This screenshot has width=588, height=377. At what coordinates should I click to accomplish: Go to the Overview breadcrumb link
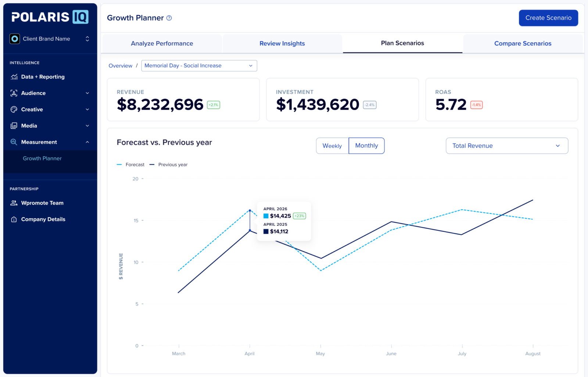[x=121, y=66]
